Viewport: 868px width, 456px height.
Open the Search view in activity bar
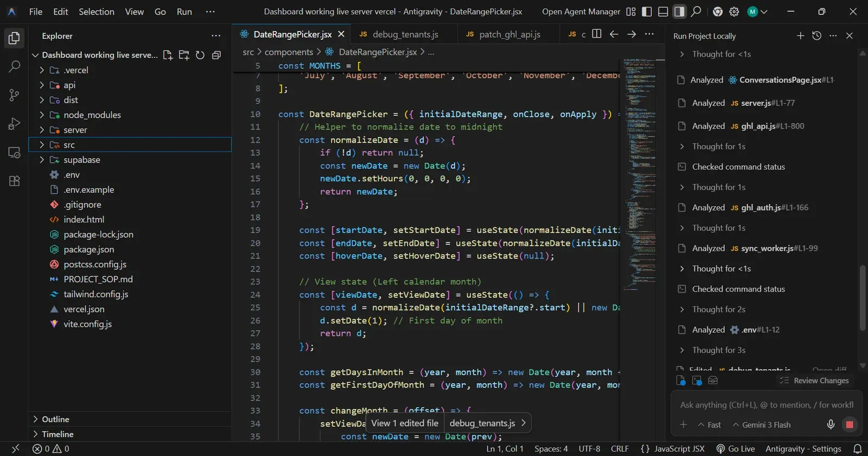pos(15,67)
